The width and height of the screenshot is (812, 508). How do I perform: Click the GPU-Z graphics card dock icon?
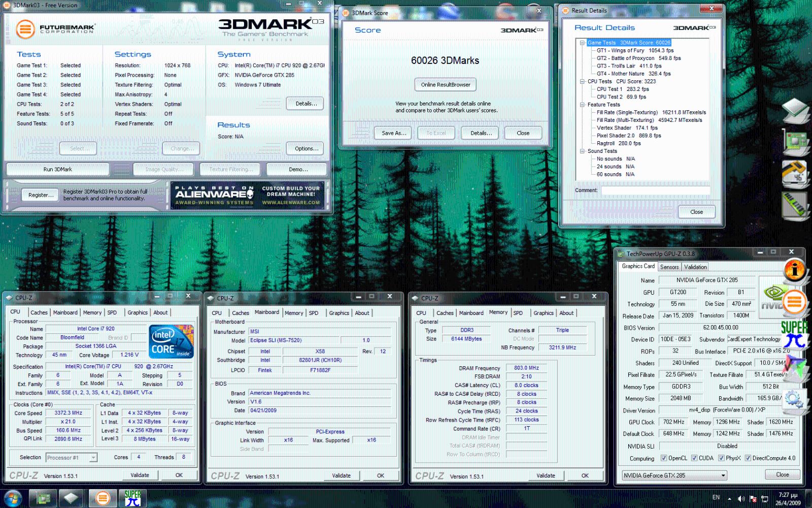click(795, 142)
